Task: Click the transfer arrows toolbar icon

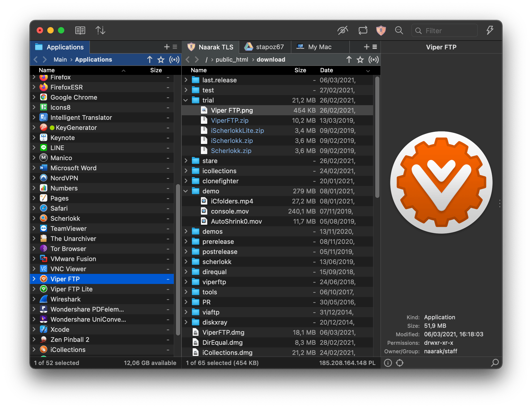Action: (100, 31)
